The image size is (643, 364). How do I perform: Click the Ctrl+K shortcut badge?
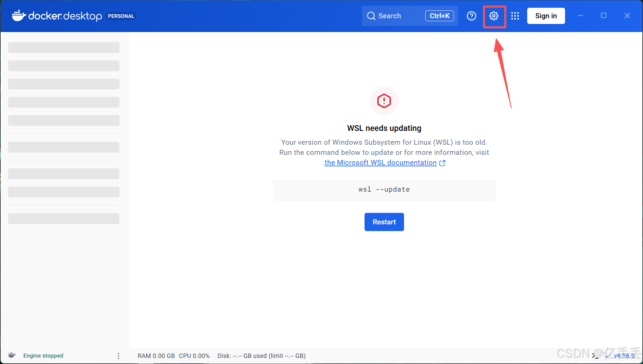coord(439,16)
